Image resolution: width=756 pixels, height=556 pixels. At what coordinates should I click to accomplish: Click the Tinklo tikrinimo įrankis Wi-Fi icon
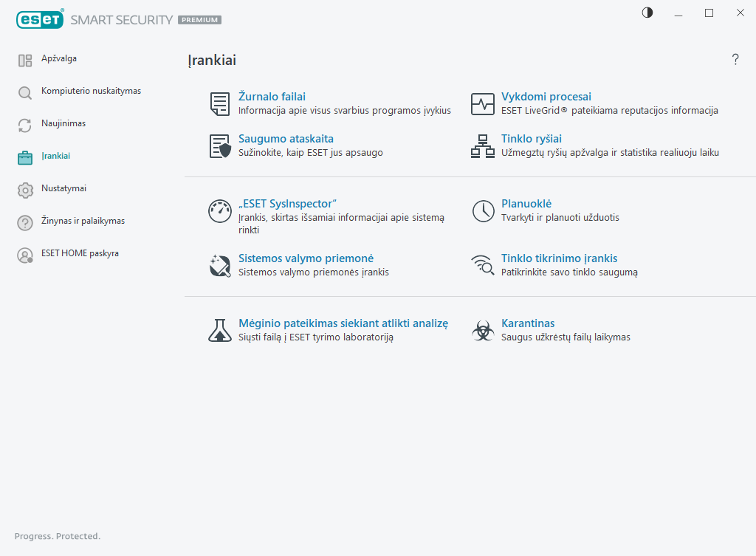click(x=483, y=266)
